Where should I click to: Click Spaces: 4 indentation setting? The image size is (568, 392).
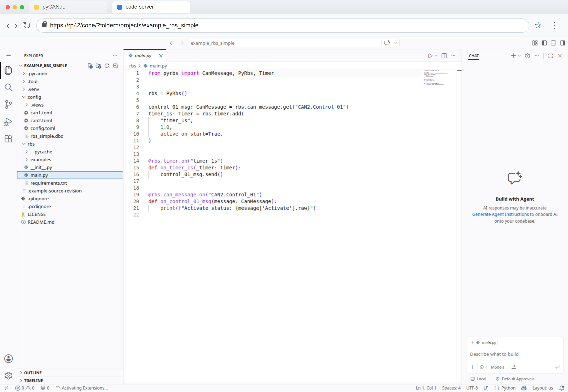pyautogui.click(x=451, y=388)
